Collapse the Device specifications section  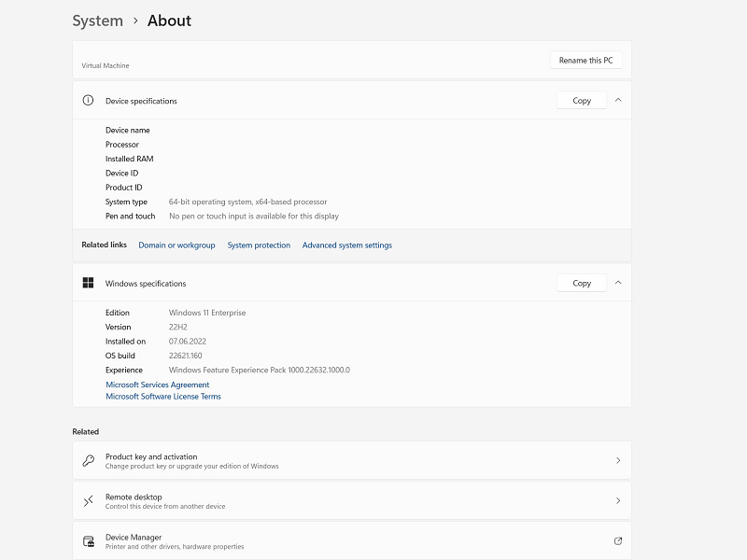tap(618, 100)
